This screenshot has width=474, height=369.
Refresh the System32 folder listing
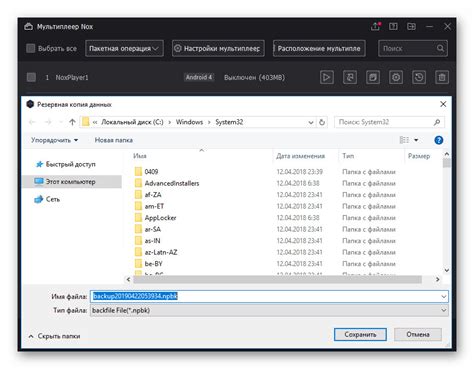[322, 122]
